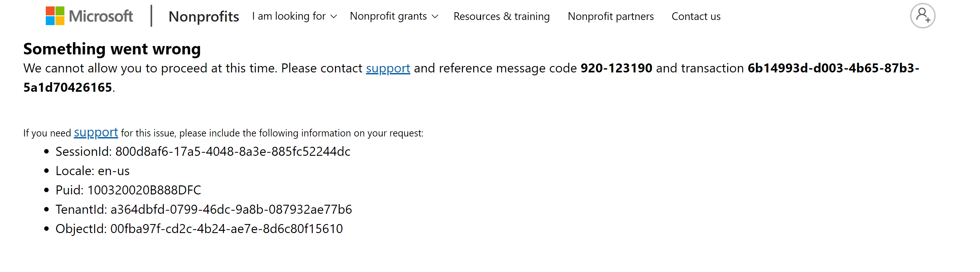980x272 pixels.
Task: Click the chevron next to 'I am looking for'
Action: (x=334, y=17)
